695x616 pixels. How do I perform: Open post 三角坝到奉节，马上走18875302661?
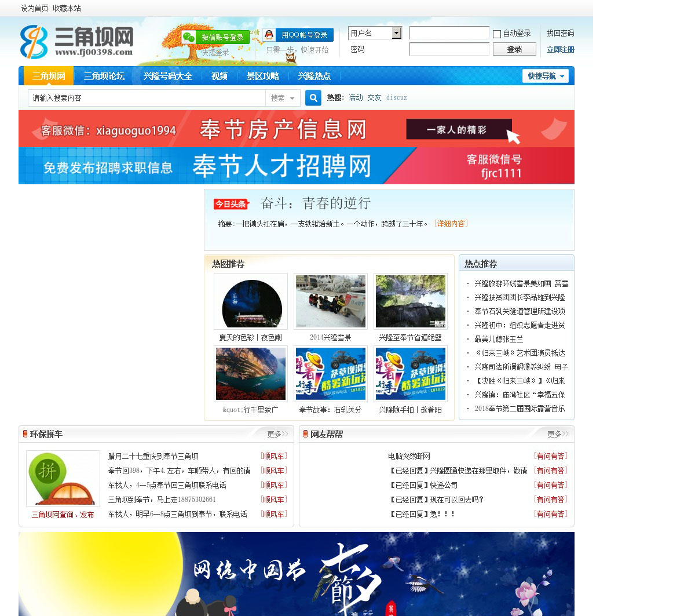point(162,500)
